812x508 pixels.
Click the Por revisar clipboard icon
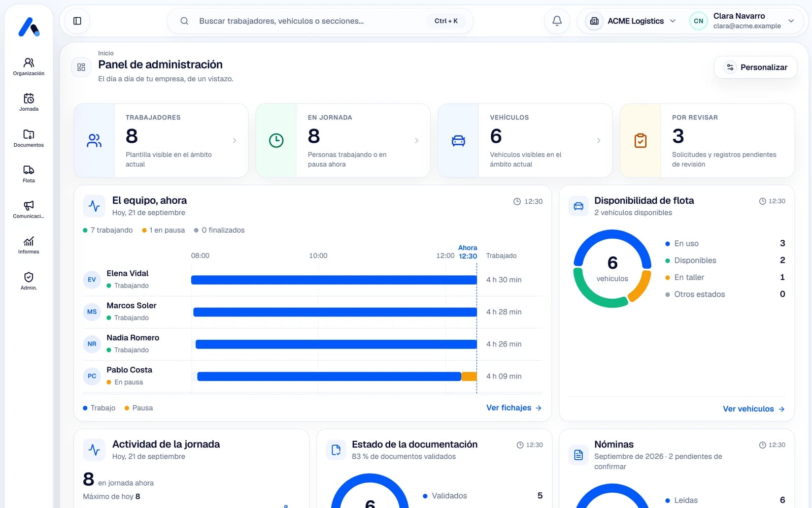coord(640,141)
